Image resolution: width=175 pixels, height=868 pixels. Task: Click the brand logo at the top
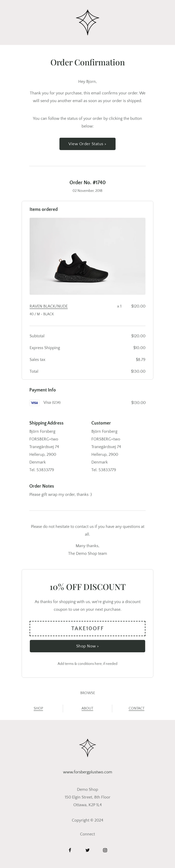pyautogui.click(x=87, y=23)
